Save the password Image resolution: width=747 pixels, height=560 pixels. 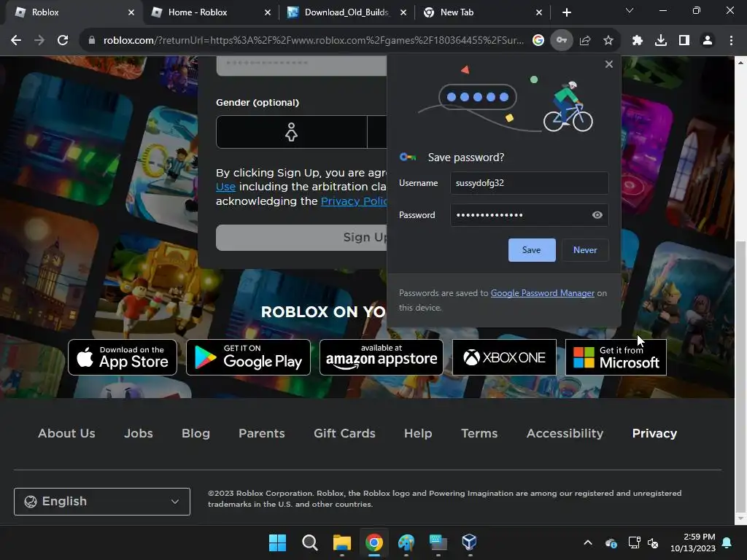tap(532, 250)
